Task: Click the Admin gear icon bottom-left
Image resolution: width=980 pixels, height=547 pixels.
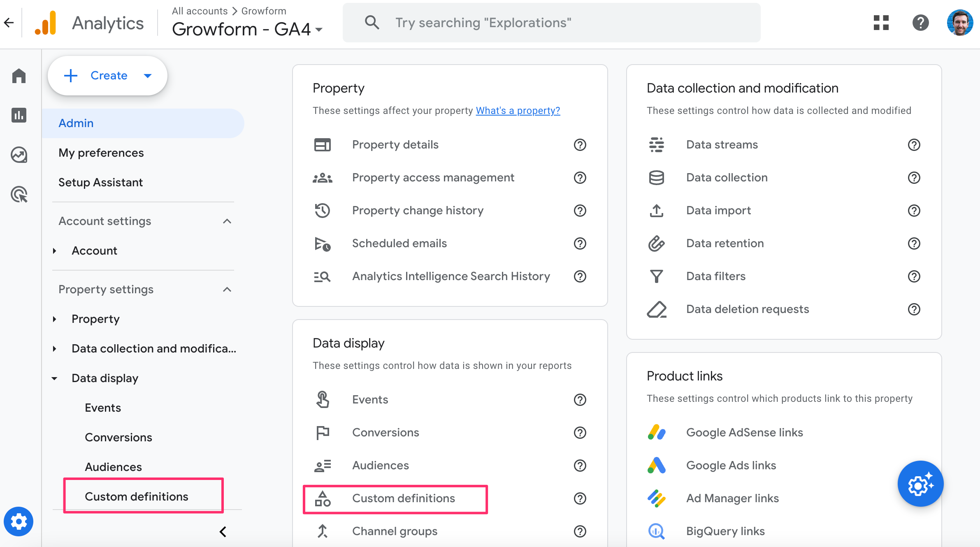Action: pos(19,522)
